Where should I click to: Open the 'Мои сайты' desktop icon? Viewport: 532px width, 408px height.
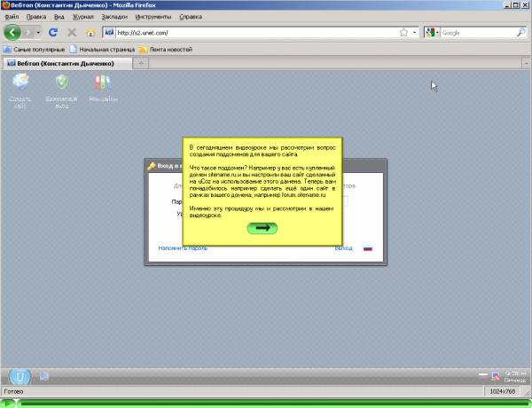click(102, 87)
